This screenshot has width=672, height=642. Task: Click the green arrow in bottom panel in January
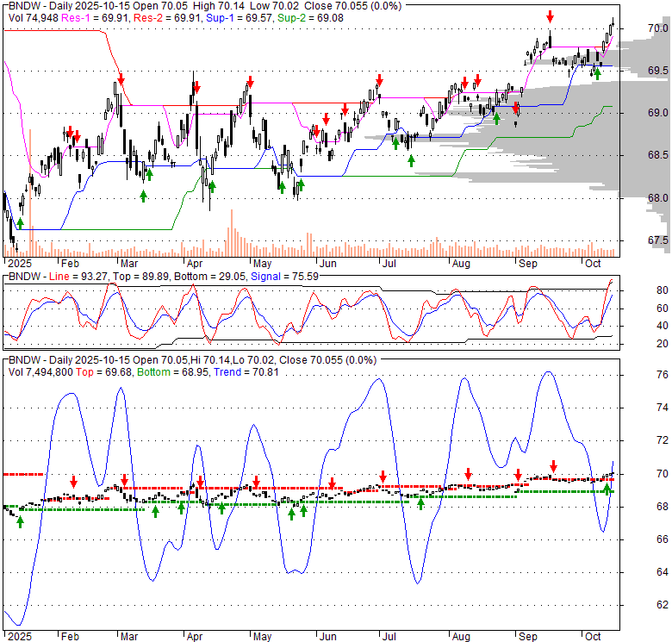[x=20, y=520]
